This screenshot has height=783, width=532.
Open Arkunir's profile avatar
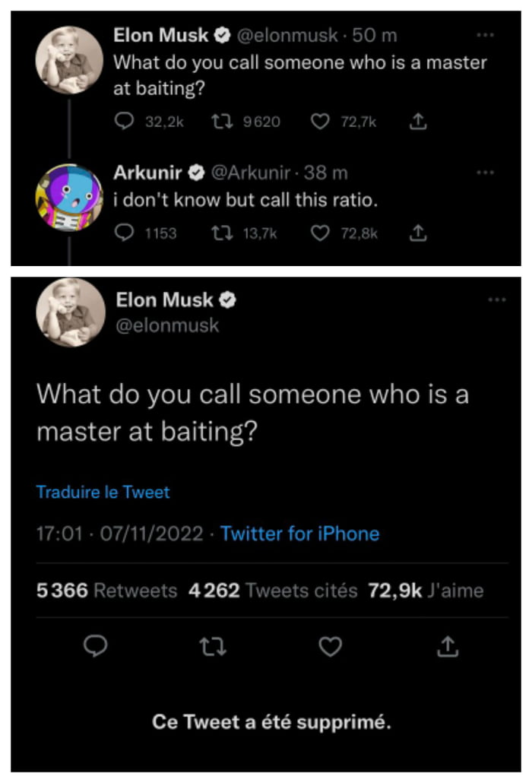click(69, 196)
